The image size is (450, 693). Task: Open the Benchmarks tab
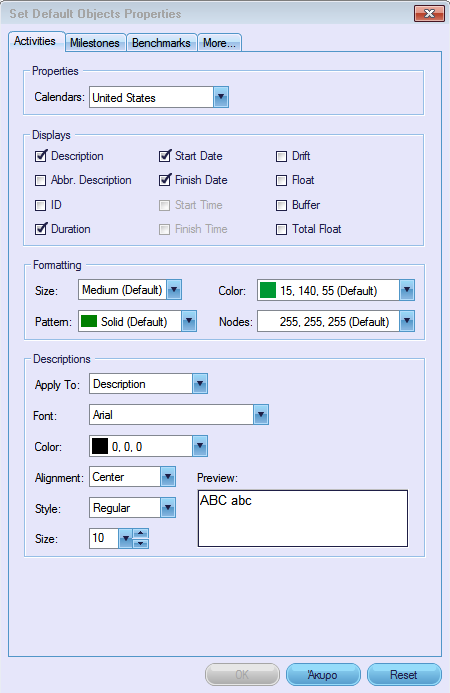[x=161, y=43]
